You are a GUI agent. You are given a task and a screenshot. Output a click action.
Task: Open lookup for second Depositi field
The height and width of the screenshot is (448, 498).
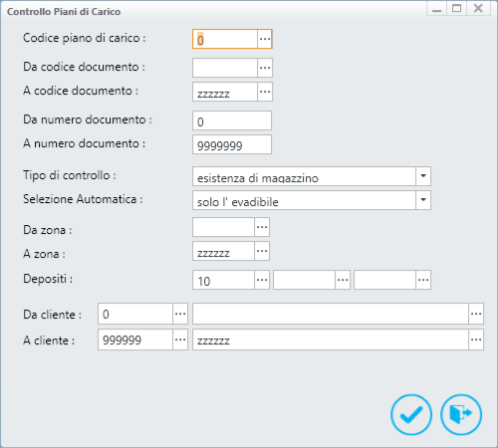[343, 280]
